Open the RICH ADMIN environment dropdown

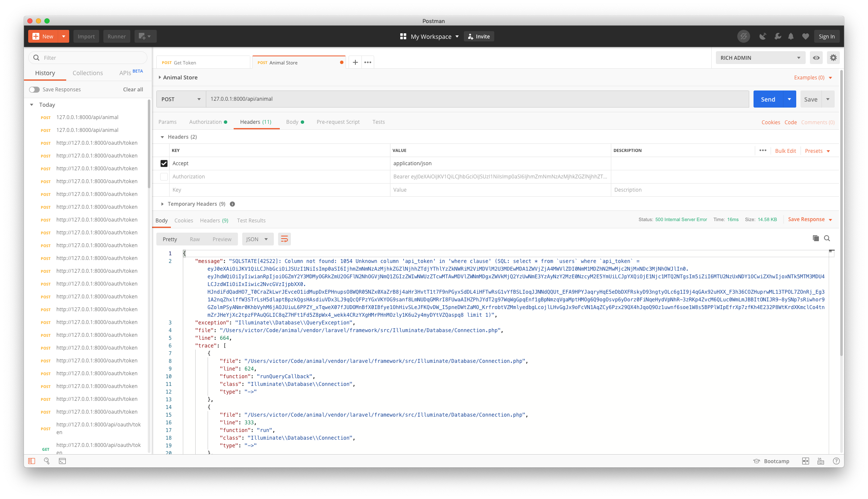(760, 58)
